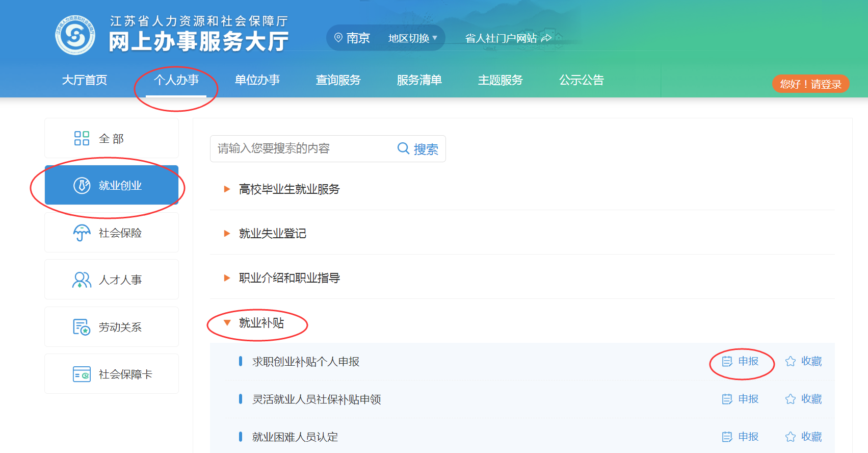This screenshot has height=453, width=868.
Task: Click the Jiangsu HRSS department logo
Action: point(75,36)
